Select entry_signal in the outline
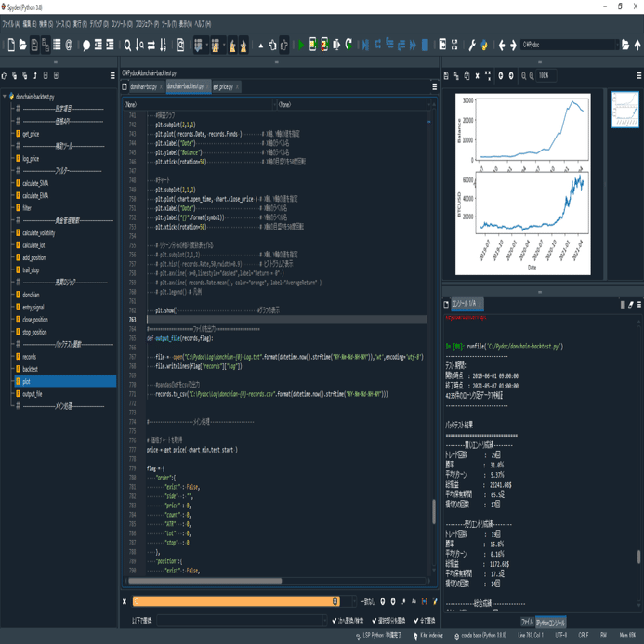 tap(33, 308)
